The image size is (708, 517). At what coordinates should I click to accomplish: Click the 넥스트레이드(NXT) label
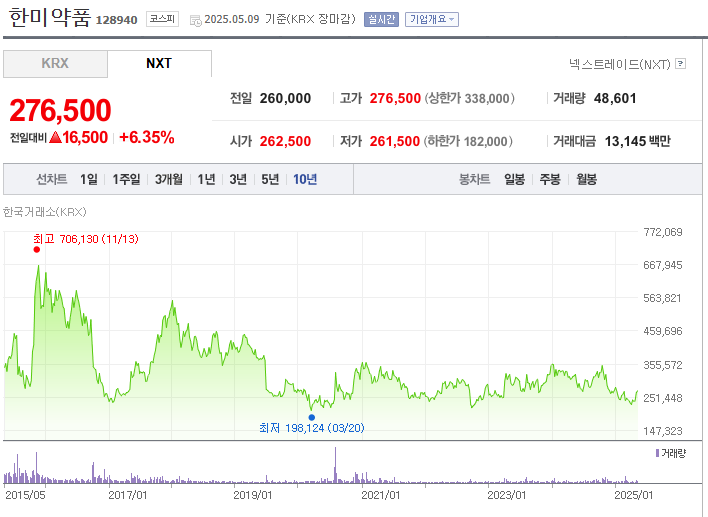[x=620, y=64]
